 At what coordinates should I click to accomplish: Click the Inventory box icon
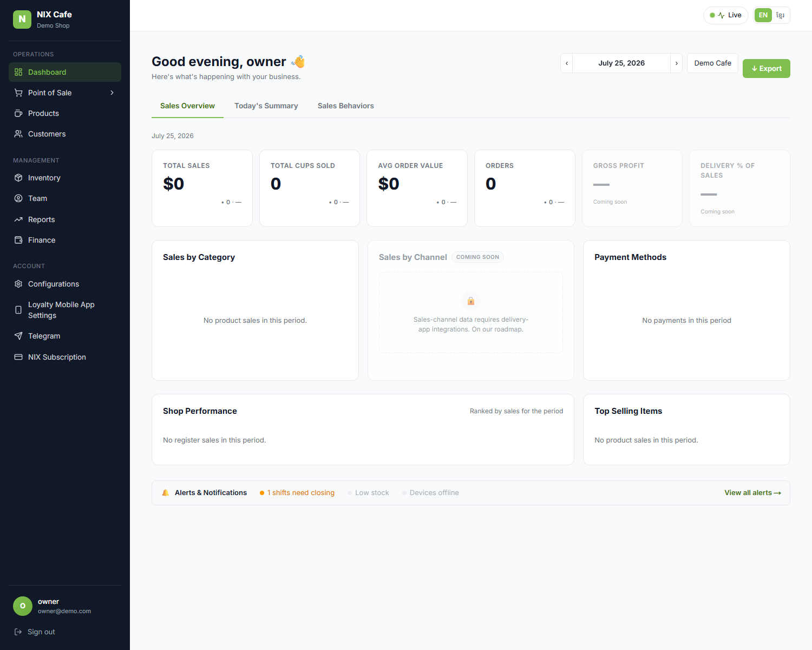[x=18, y=178]
